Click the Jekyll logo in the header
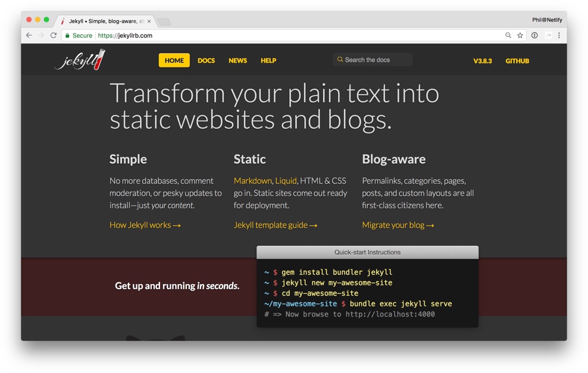Screen dimensions: 588x373 coord(80,60)
